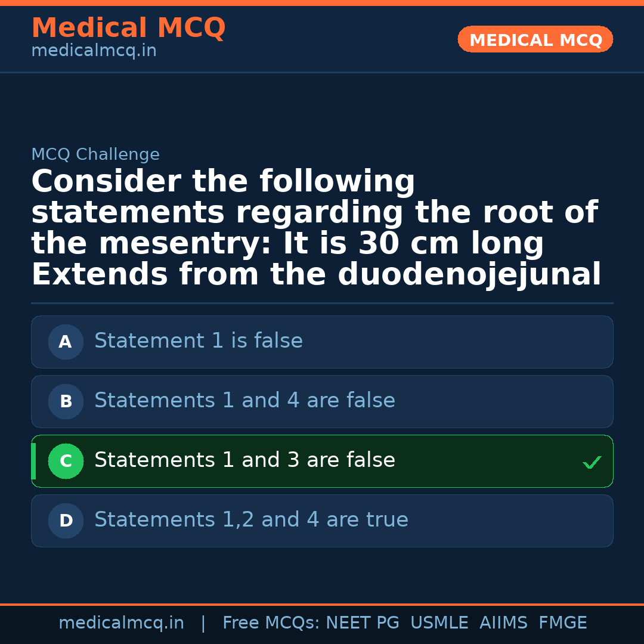This screenshot has width=644, height=644.
Task: Click the NEET PG footer item
Action: coord(362,622)
